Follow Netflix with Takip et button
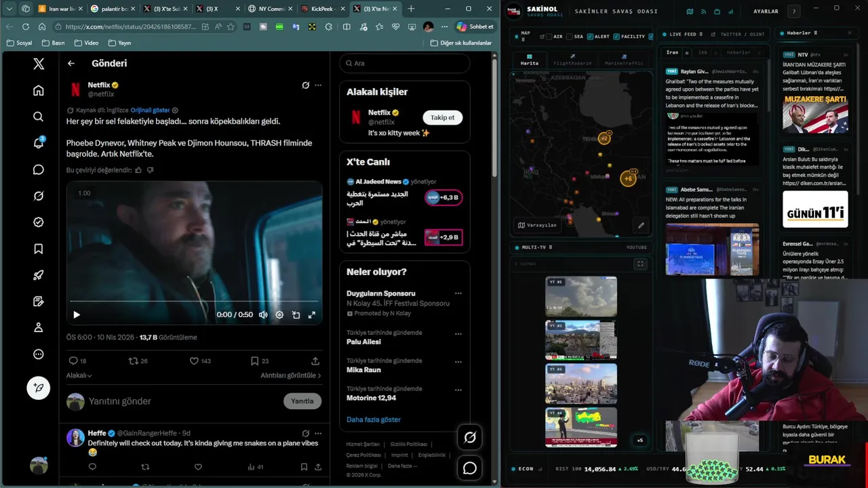Screen dimensions: 868x488 pyautogui.click(x=442, y=117)
